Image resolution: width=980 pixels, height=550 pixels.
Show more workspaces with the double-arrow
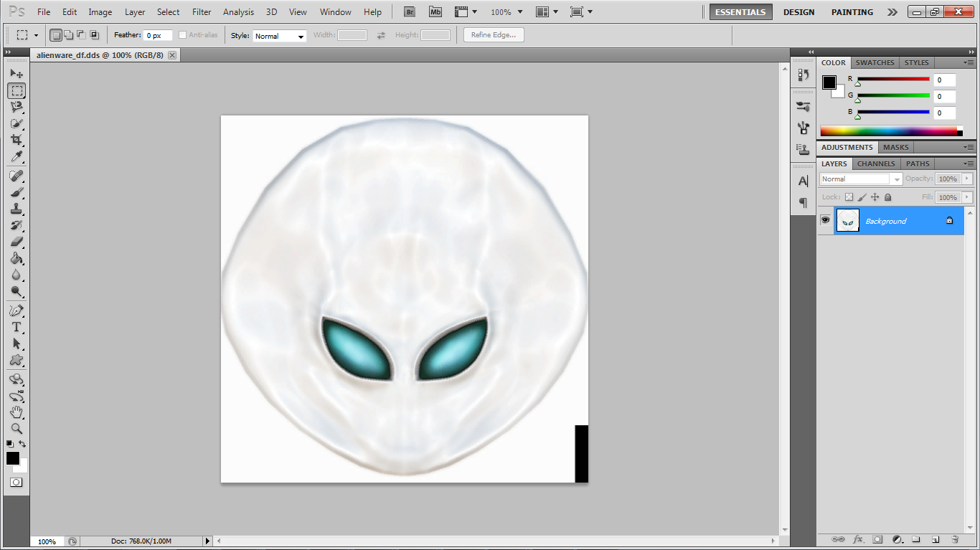coord(892,12)
